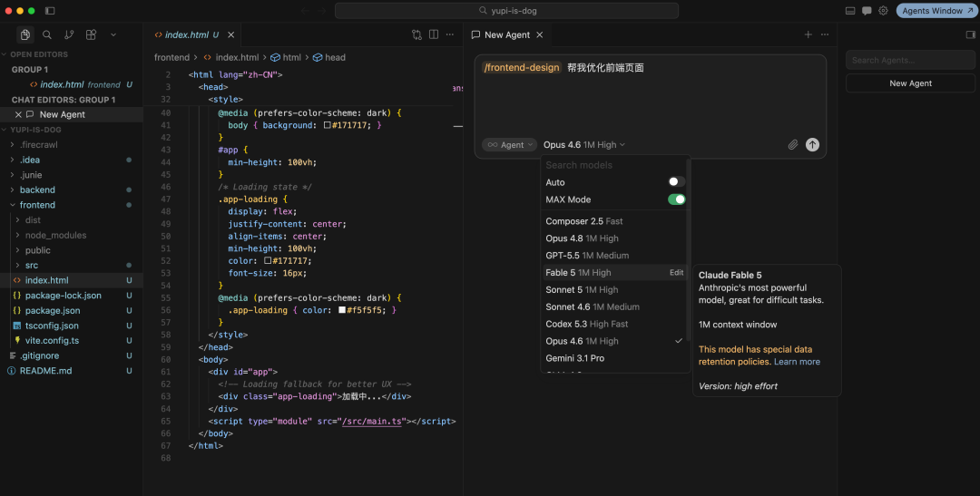Open editor more actions ellipsis
This screenshot has height=496, width=980.
(x=450, y=35)
